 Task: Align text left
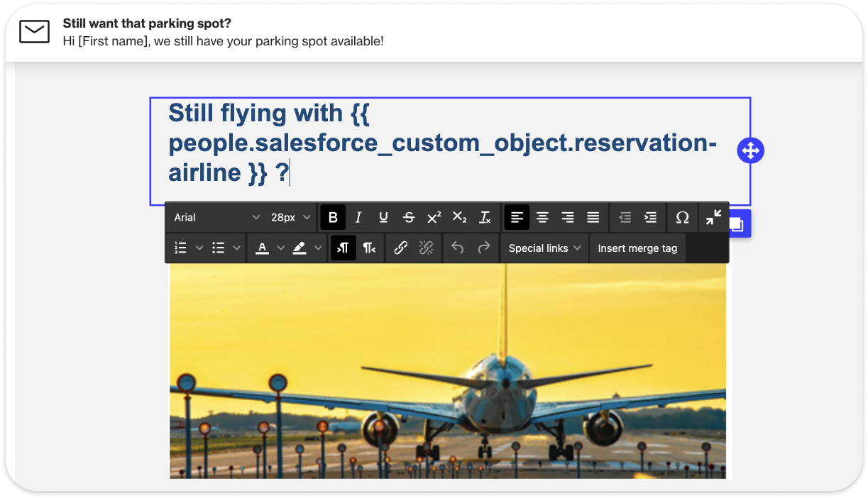click(x=517, y=217)
